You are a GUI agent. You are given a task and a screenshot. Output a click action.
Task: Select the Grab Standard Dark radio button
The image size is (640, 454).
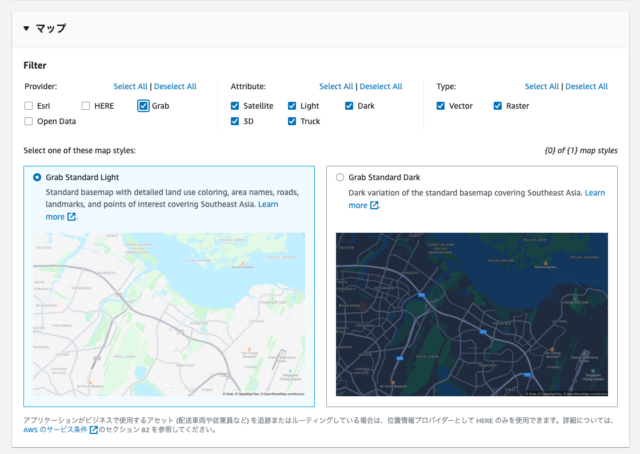click(340, 177)
